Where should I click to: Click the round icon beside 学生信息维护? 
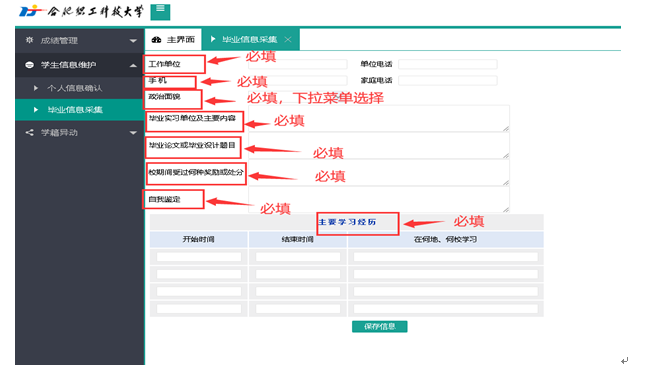click(x=29, y=65)
